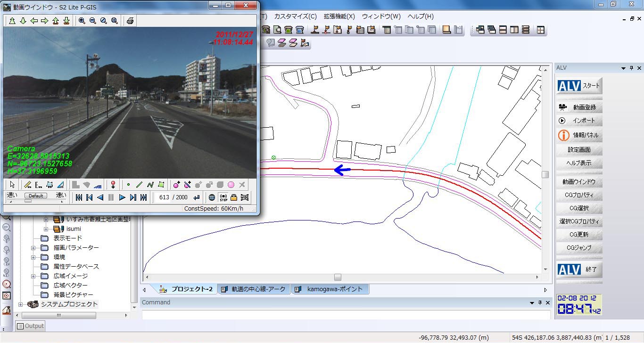Select the green polygon drawing tool
Image resolution: width=644 pixels, height=343 pixels.
point(161,185)
